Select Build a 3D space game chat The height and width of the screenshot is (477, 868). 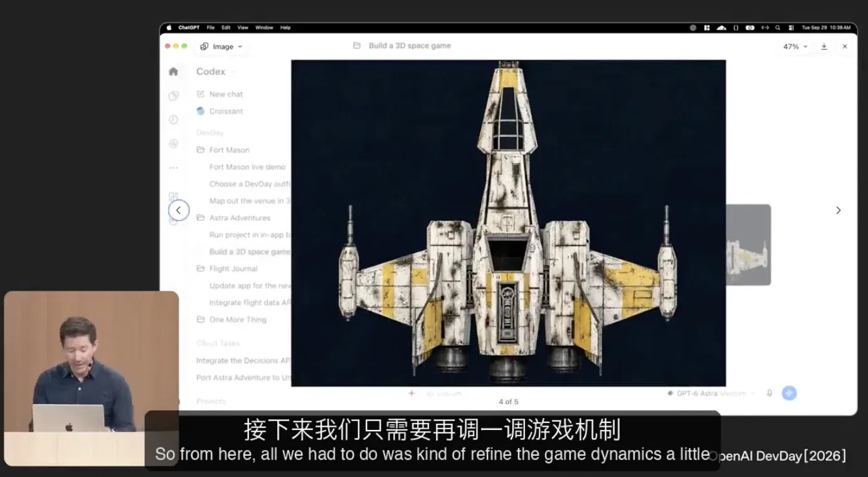click(x=250, y=252)
